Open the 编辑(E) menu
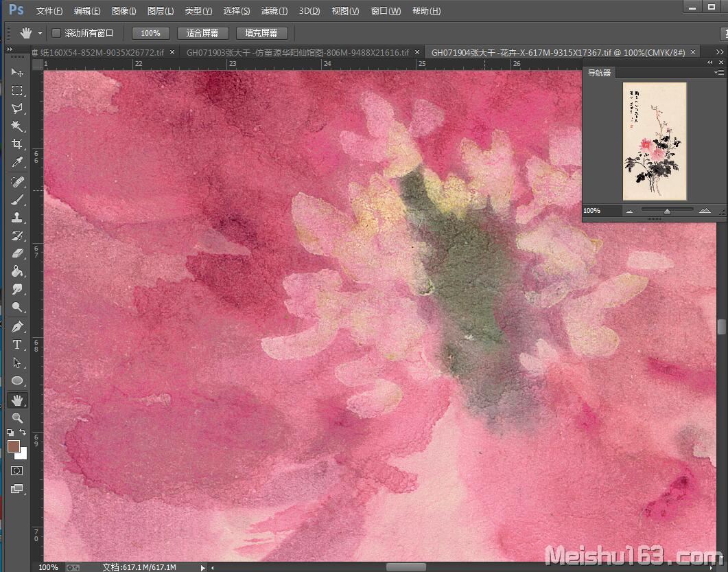This screenshot has width=728, height=572. point(87,11)
